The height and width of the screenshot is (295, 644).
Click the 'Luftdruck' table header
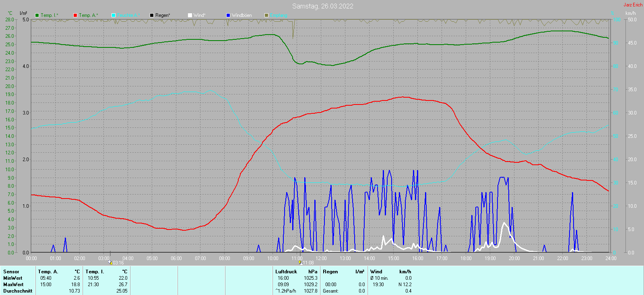point(286,272)
